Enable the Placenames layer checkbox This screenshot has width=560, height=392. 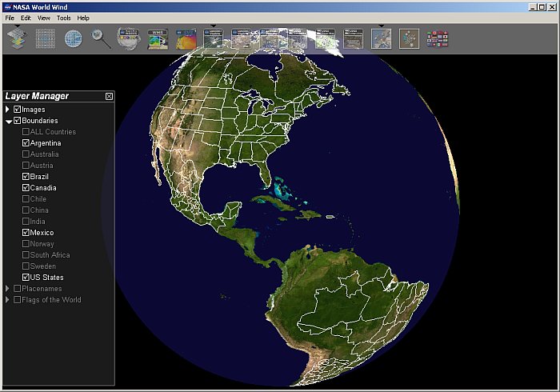pos(17,289)
